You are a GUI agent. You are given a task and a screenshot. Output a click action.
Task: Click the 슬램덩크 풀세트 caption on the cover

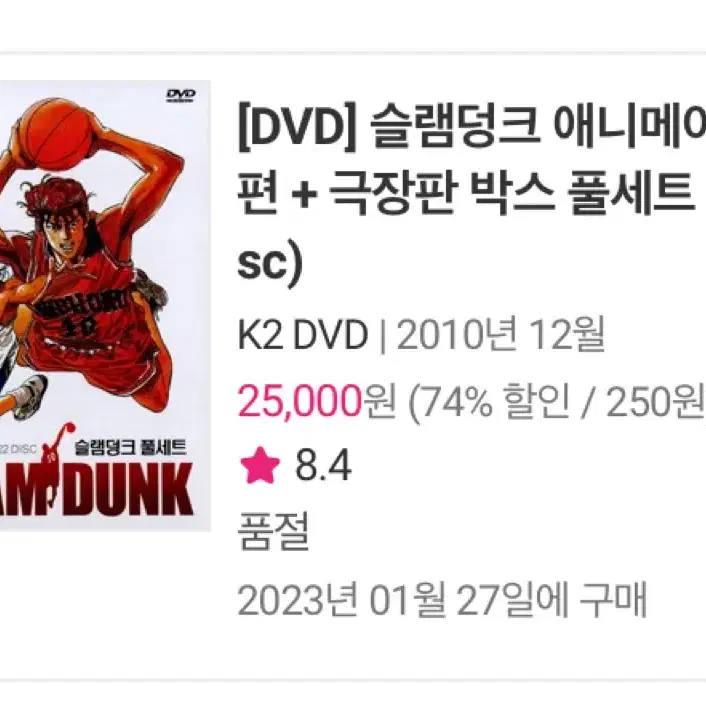131,447
